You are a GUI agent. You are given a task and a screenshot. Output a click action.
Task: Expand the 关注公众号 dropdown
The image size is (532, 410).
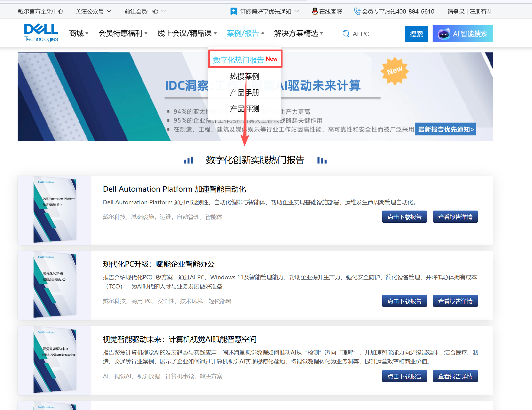tap(93, 11)
